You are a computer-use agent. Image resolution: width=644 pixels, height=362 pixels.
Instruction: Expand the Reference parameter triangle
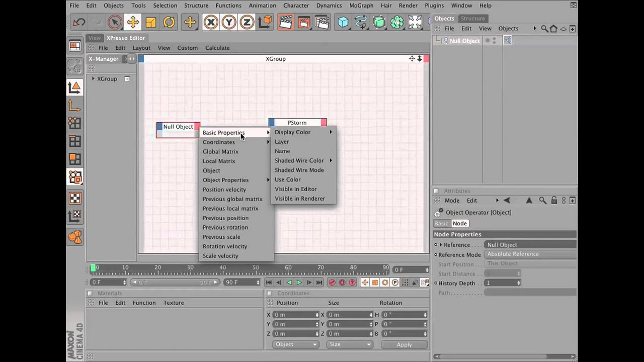[x=441, y=245]
